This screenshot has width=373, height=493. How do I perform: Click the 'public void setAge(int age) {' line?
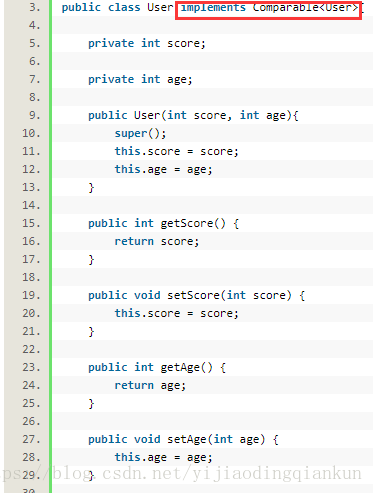(x=183, y=439)
